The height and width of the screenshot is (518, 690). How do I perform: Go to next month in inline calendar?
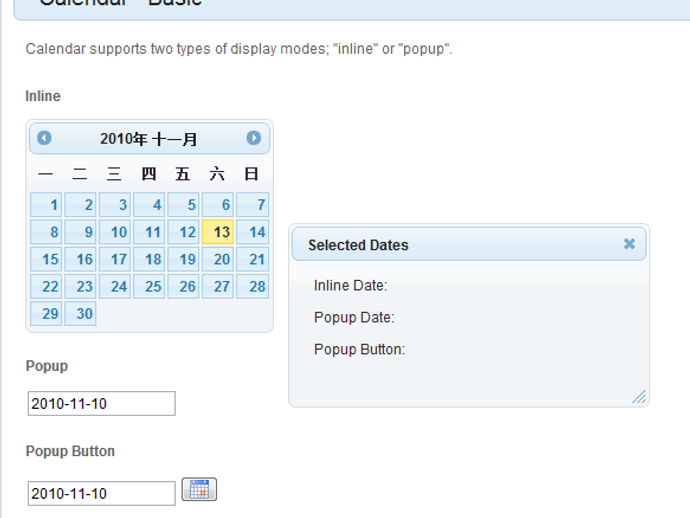click(253, 138)
